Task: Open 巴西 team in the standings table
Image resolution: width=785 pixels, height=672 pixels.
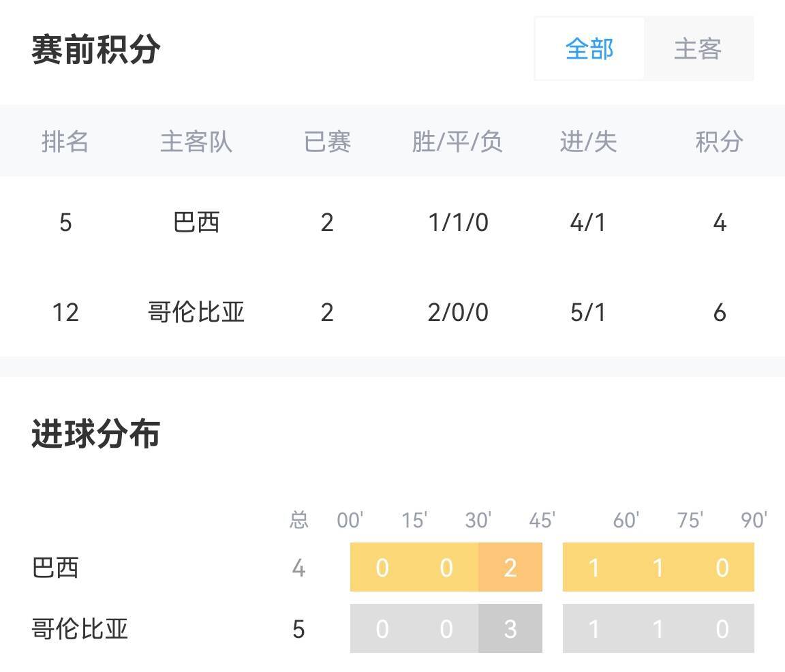Action: point(196,222)
